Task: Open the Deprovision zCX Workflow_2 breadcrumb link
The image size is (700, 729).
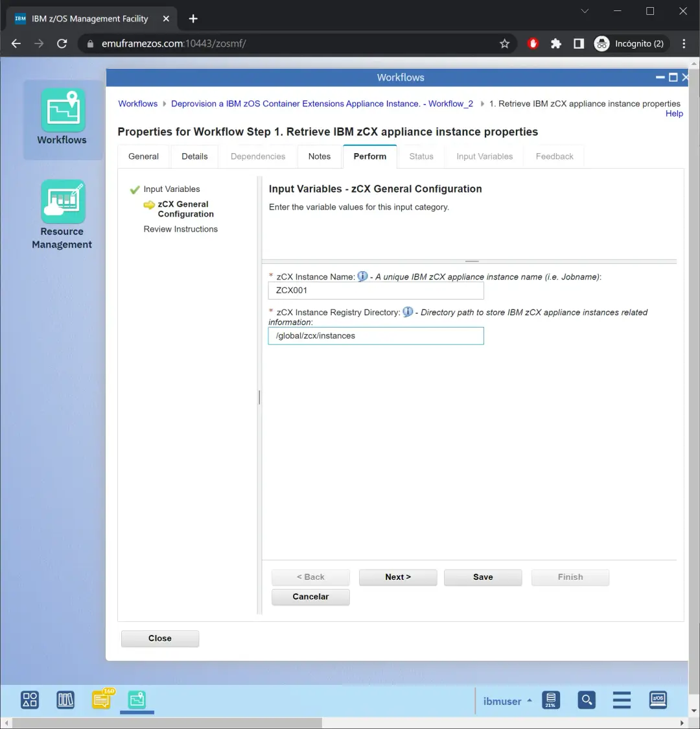Action: pyautogui.click(x=322, y=104)
